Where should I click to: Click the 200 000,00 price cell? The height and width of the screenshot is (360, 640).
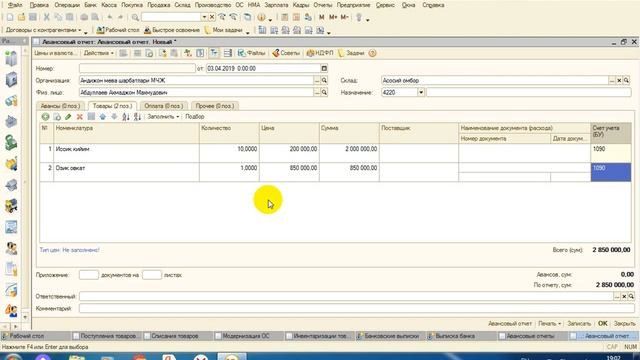click(x=289, y=153)
